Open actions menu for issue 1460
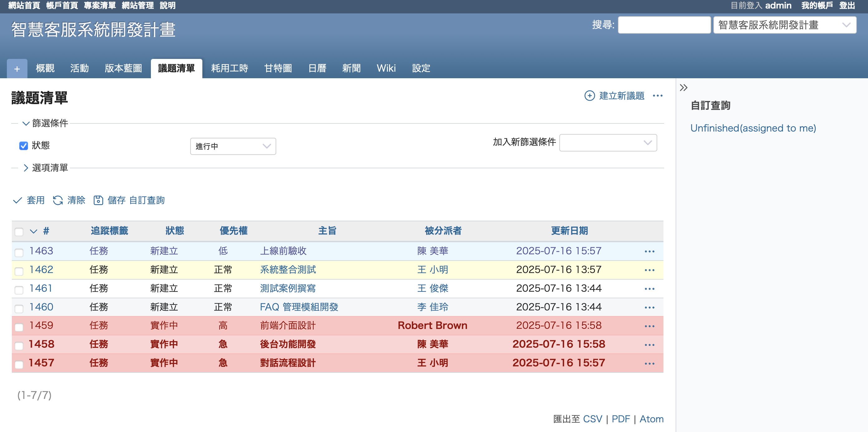This screenshot has width=868, height=432. [649, 308]
